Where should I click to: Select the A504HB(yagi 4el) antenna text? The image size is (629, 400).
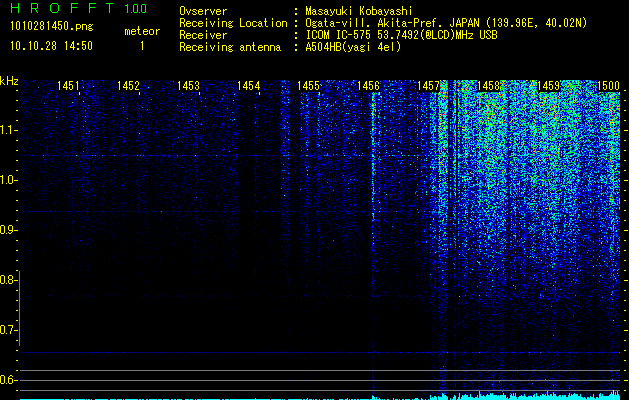[x=353, y=47]
